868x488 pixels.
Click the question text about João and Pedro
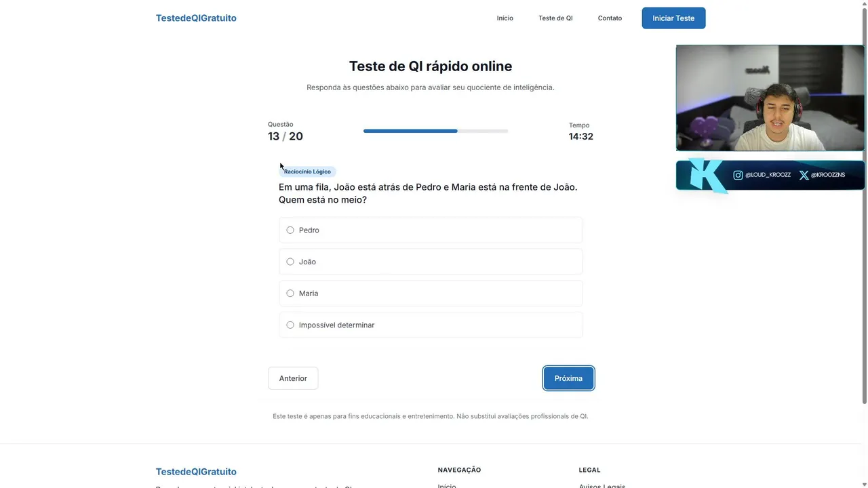point(429,193)
